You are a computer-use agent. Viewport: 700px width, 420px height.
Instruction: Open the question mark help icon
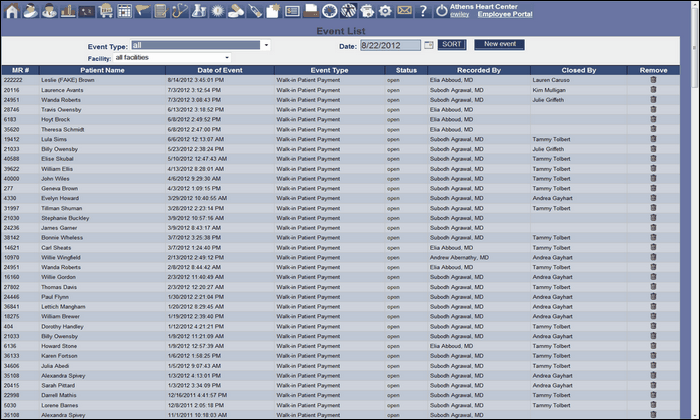[x=423, y=11]
